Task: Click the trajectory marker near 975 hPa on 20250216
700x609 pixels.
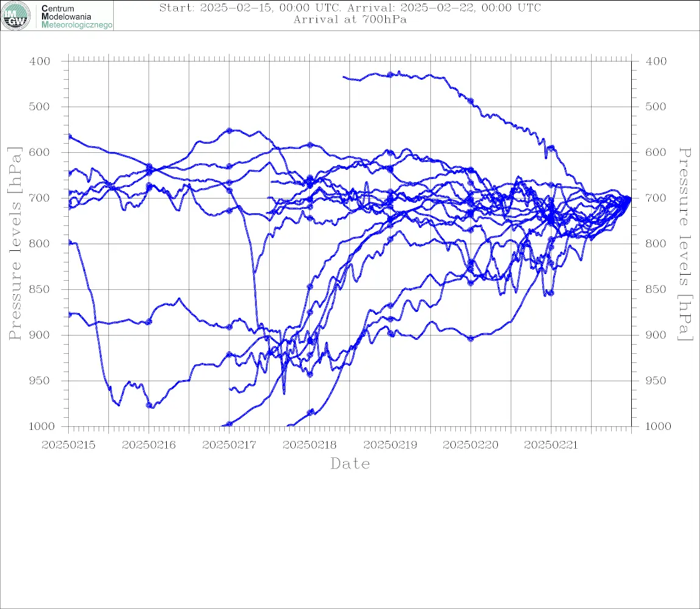Action: [150, 405]
